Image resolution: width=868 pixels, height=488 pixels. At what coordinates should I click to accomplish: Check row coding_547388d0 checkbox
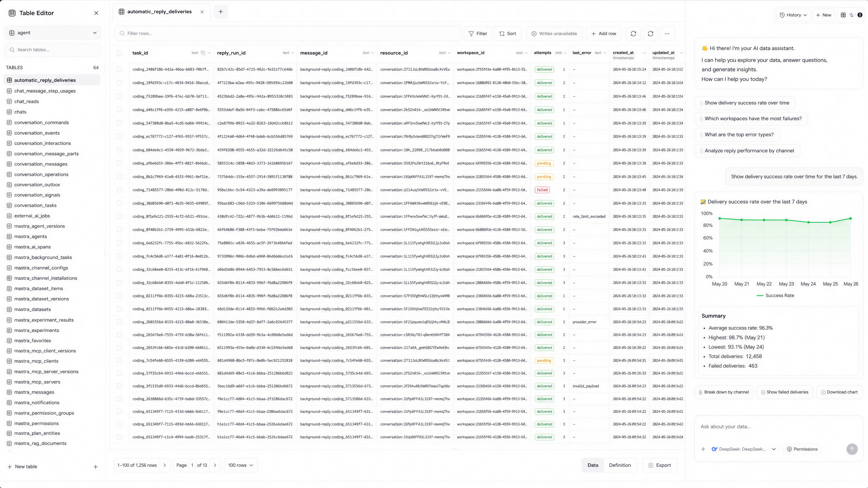pos(120,123)
